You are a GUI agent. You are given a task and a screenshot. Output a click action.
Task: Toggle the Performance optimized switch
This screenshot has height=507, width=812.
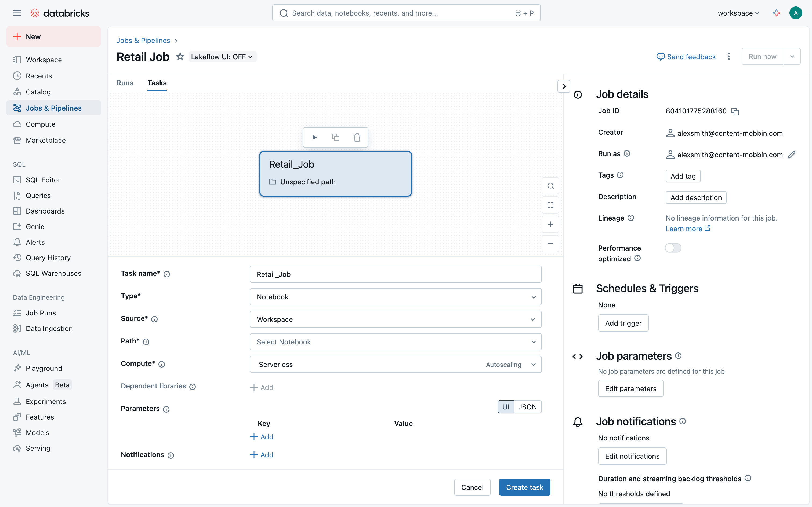673,248
